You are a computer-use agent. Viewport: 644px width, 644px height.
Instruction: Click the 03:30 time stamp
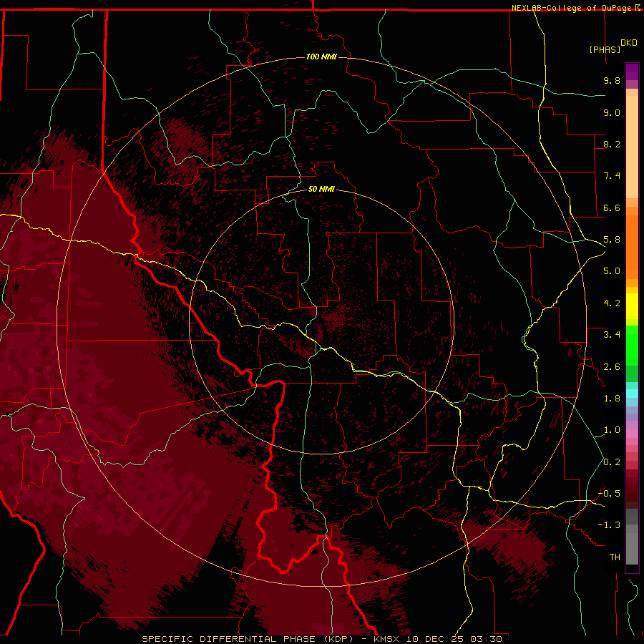point(487,639)
